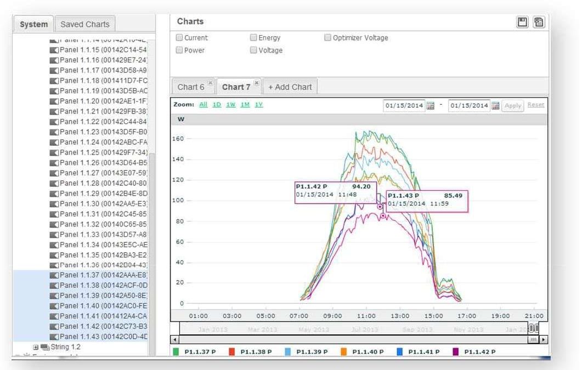
Task: Zoom chart to All
Action: click(x=203, y=105)
